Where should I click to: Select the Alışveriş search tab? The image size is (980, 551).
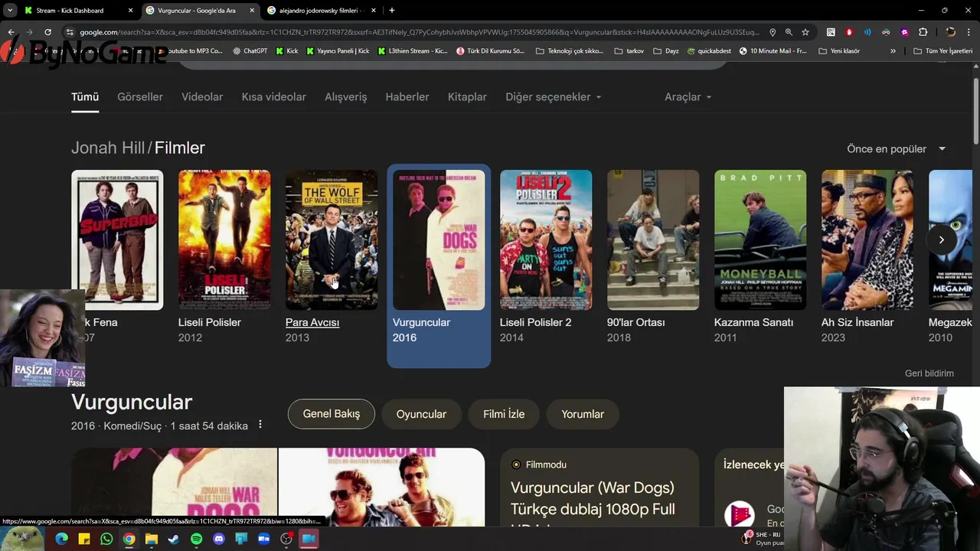(x=346, y=97)
